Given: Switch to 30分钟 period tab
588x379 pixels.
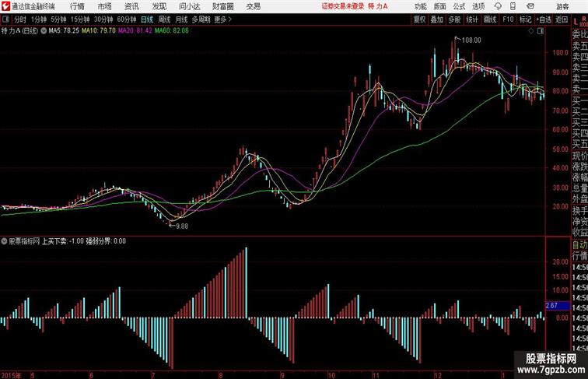Looking at the screenshot, I should click(103, 19).
